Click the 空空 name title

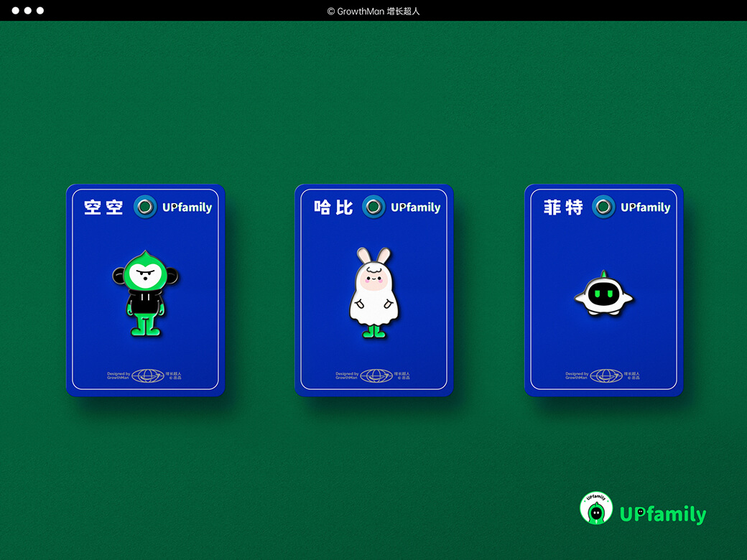pos(103,207)
